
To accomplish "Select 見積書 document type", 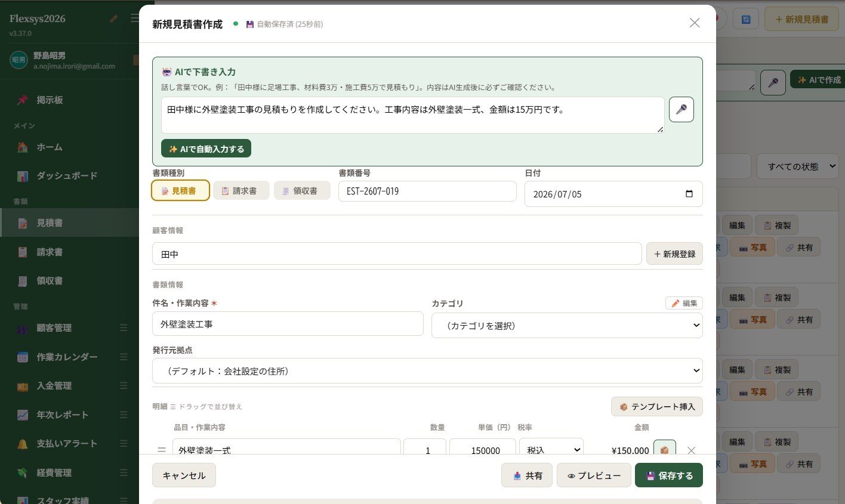I will (180, 190).
